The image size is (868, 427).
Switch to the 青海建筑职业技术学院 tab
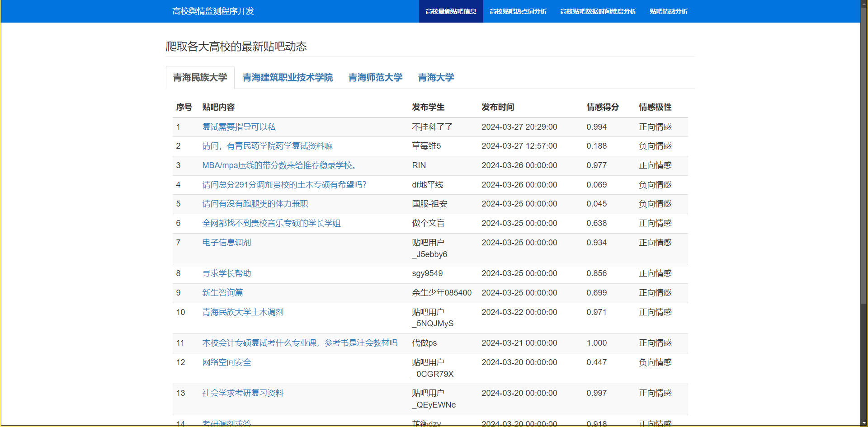[288, 78]
